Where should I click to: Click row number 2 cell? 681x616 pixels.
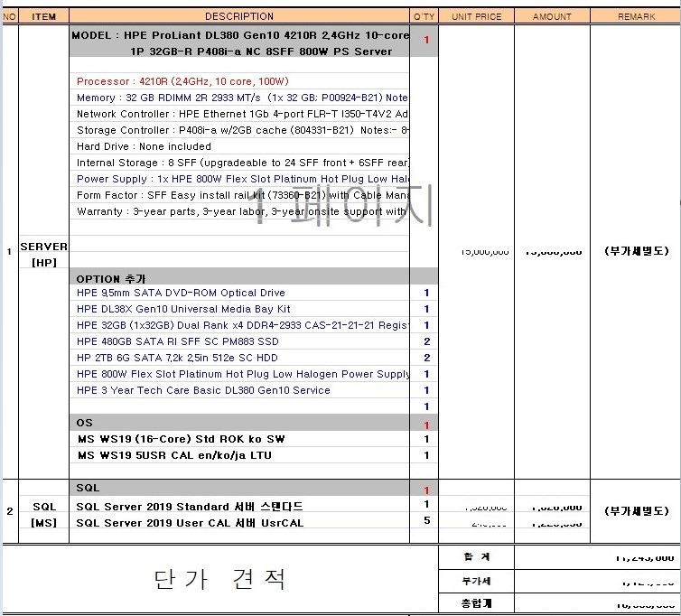(10, 511)
